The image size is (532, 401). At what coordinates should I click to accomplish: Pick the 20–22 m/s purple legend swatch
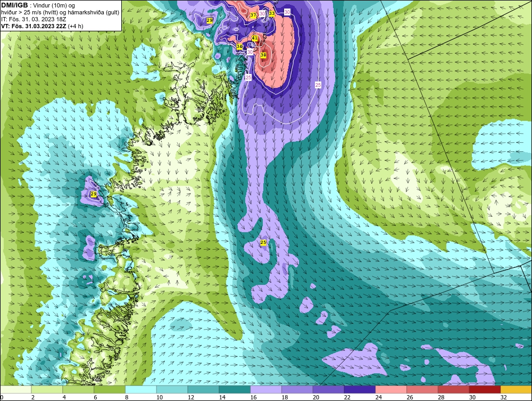click(x=328, y=389)
